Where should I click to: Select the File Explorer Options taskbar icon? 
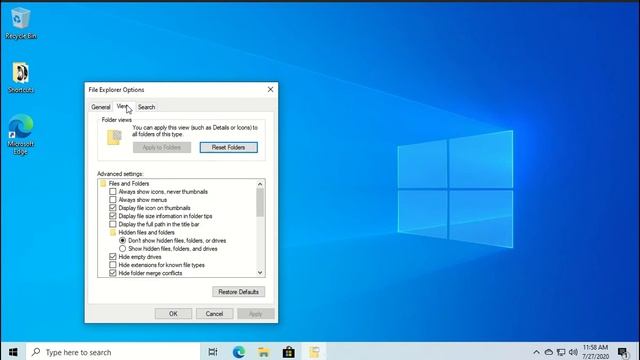(x=314, y=352)
